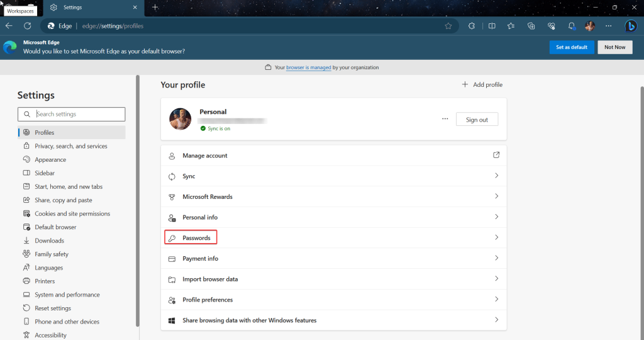Open profile more options ellipsis
Screen dimensions: 644x340
[x=445, y=119]
